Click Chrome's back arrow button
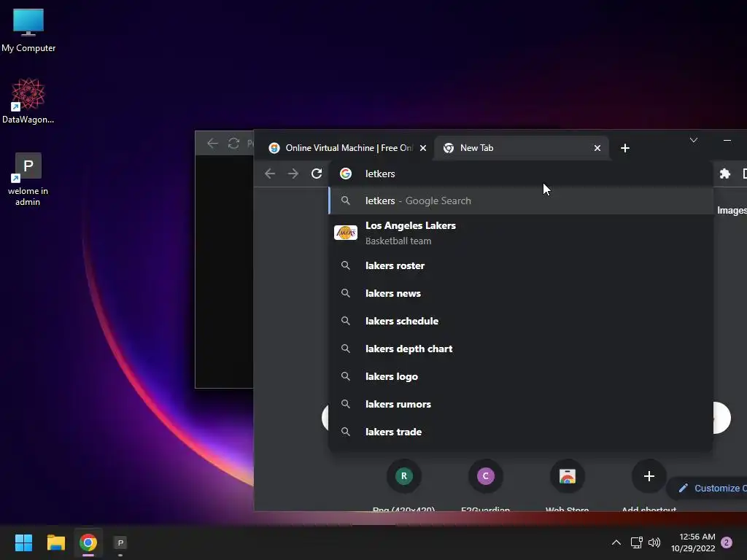Viewport: 747px width, 560px height. click(270, 174)
